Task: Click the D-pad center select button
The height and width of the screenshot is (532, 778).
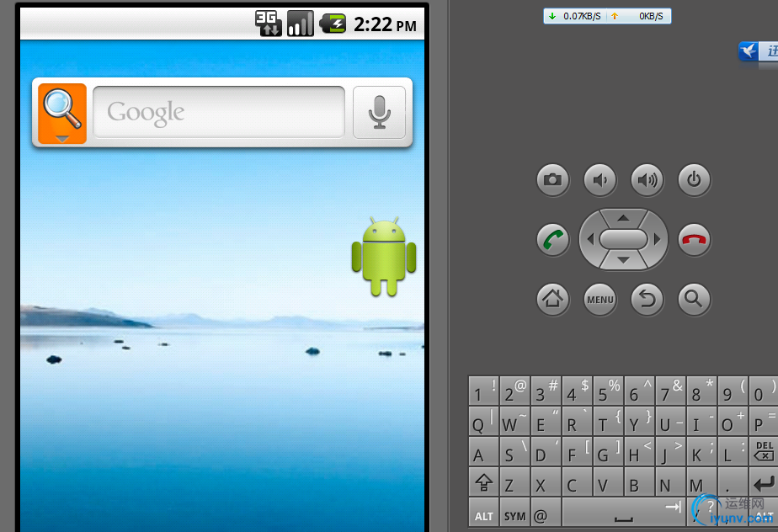Action: point(624,240)
